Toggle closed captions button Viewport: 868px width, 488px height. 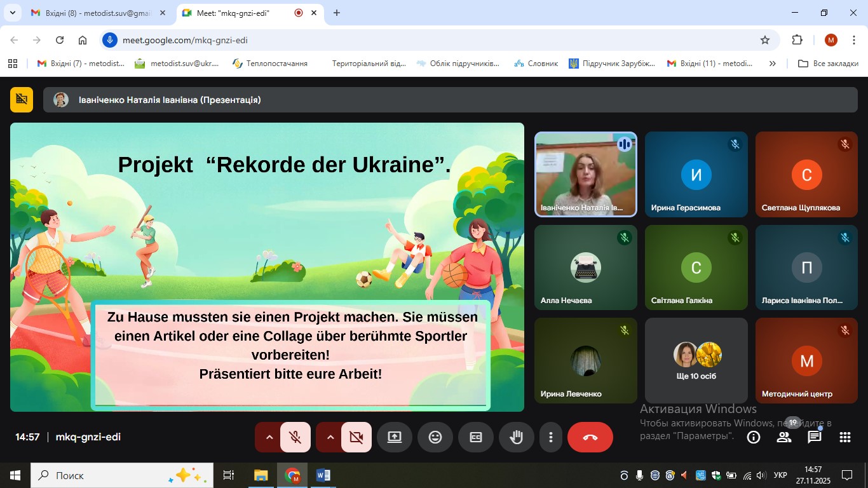point(476,437)
